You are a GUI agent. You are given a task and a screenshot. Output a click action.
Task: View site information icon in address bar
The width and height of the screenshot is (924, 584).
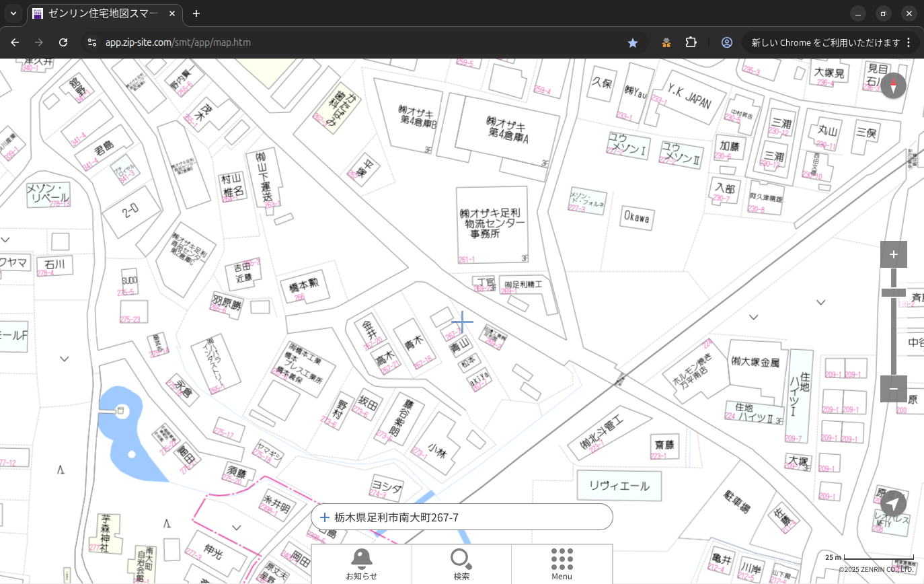click(x=92, y=42)
